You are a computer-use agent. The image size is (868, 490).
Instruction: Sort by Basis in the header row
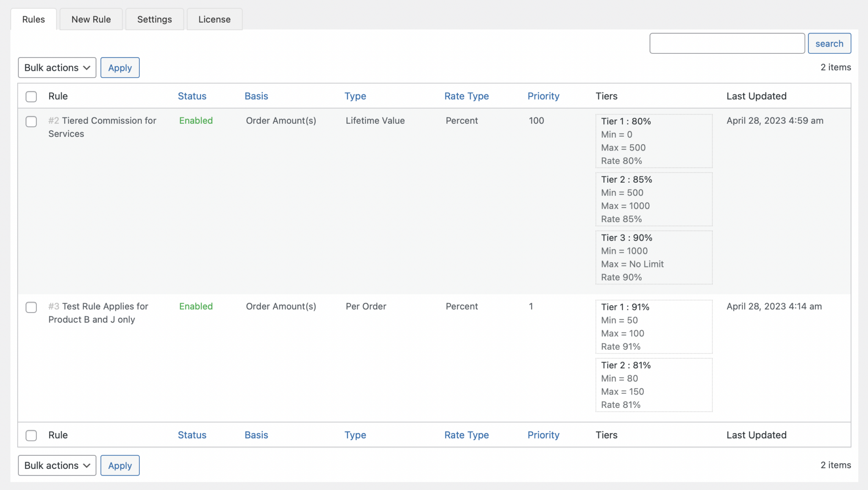pos(256,96)
